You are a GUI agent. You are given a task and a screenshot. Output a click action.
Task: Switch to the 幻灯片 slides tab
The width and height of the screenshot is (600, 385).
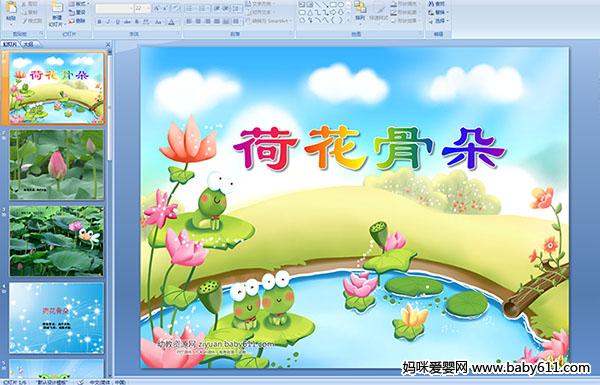(10, 44)
